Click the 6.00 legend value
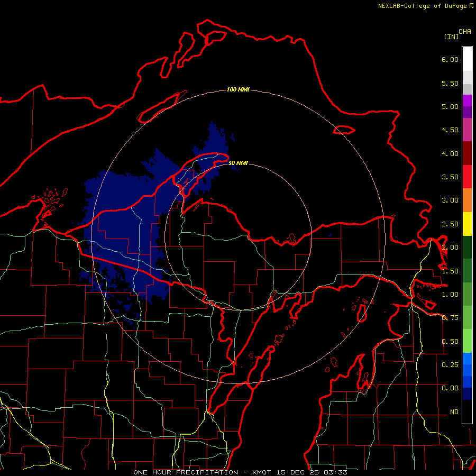Viewport: 476px width, 476px height. tap(450, 59)
